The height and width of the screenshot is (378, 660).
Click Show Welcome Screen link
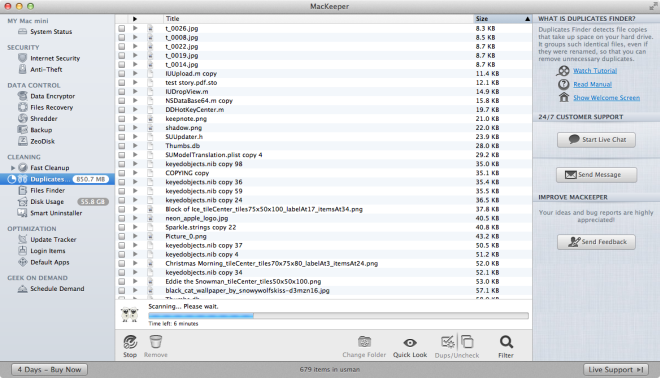(x=606, y=98)
